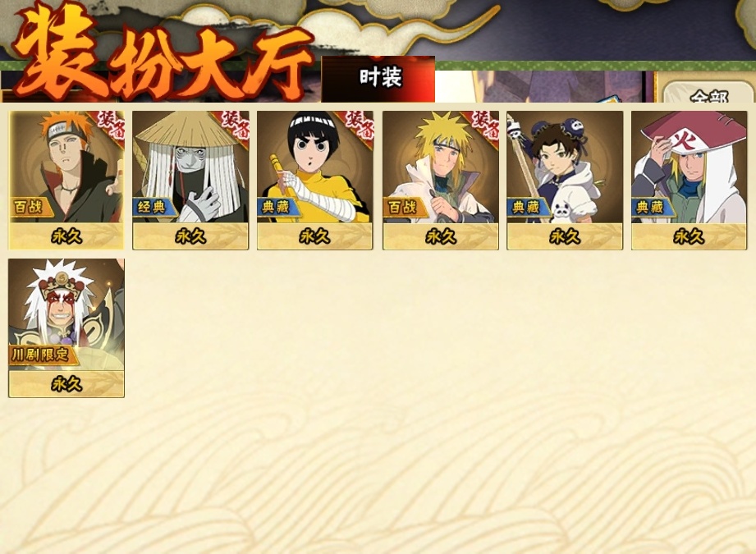Click the 经典 badge on straw-hat card

(153, 208)
